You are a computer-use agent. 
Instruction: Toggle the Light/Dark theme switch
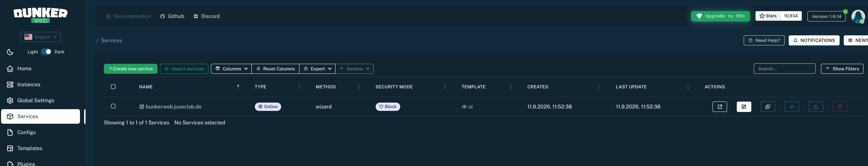(x=46, y=52)
